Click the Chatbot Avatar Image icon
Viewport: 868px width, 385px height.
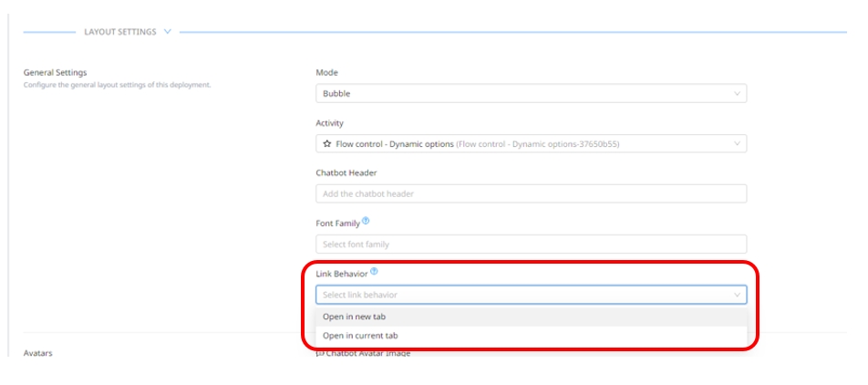click(x=320, y=353)
